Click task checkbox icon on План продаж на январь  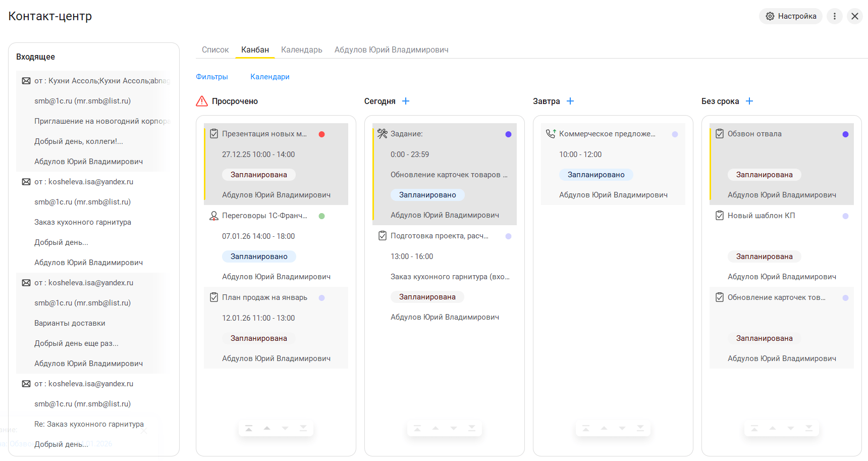[x=213, y=297]
